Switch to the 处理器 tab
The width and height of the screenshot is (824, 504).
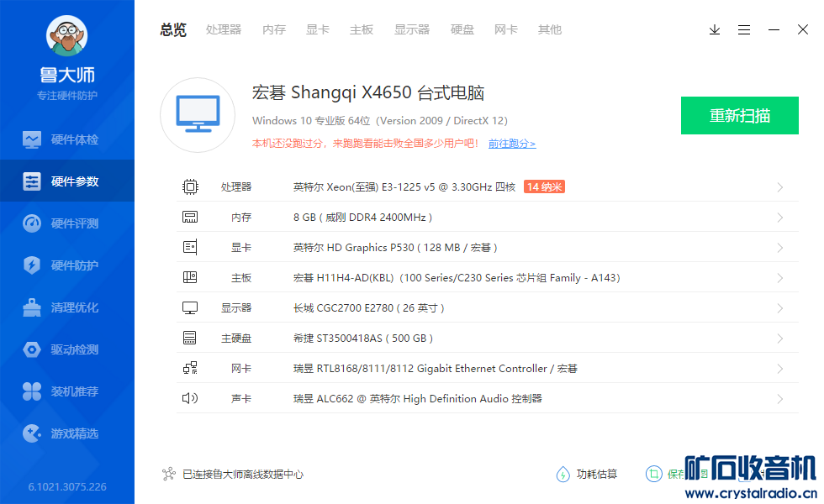tap(224, 30)
